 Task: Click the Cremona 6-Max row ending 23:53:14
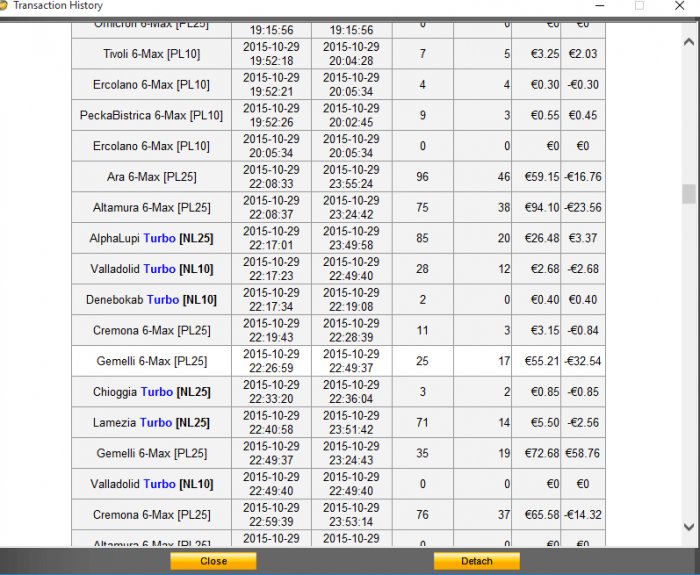pyautogui.click(x=338, y=515)
